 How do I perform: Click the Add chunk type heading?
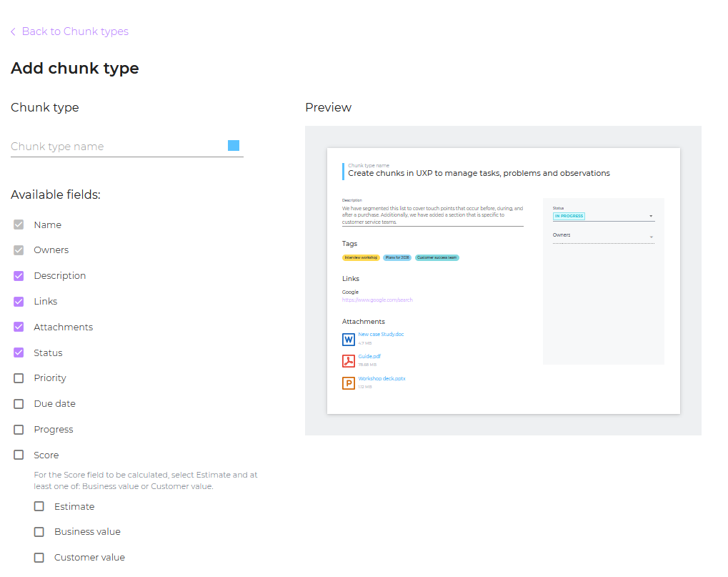[75, 69]
